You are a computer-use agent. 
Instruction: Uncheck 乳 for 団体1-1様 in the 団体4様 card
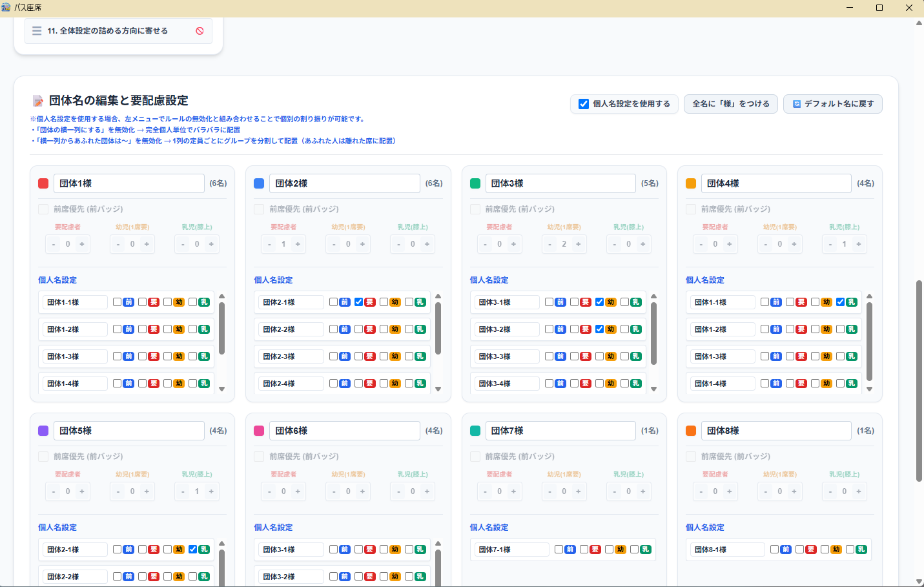pyautogui.click(x=840, y=302)
